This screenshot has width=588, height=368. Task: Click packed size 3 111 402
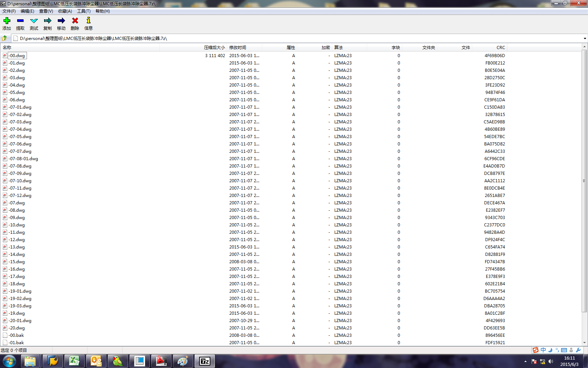pyautogui.click(x=215, y=56)
